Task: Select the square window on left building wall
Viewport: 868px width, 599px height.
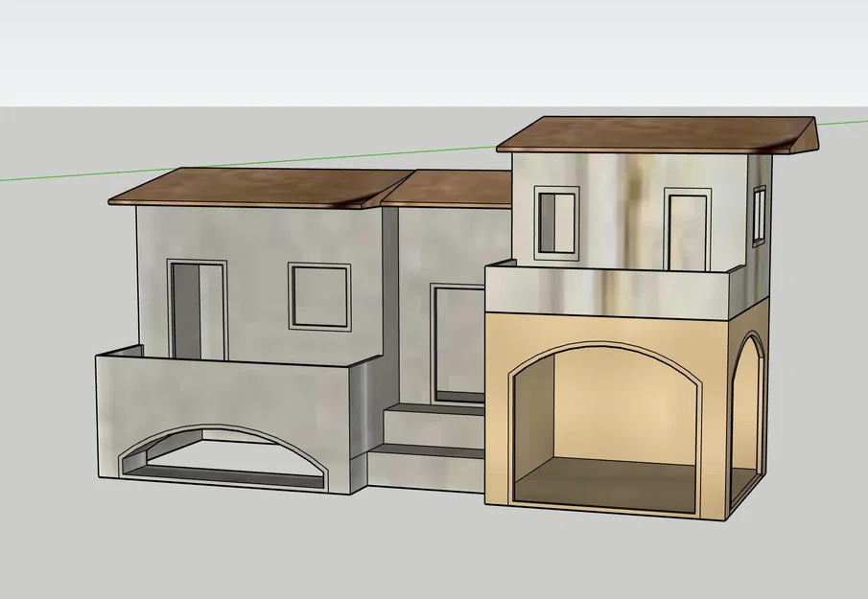Action: (x=319, y=296)
